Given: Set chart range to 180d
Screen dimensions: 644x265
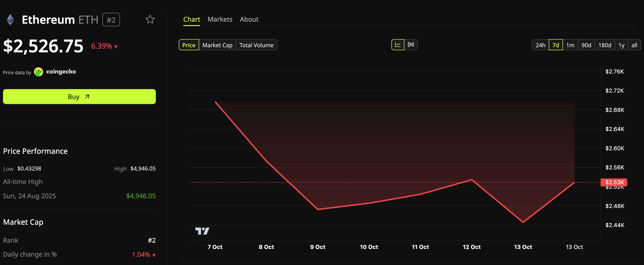Looking at the screenshot, I should pyautogui.click(x=604, y=45).
